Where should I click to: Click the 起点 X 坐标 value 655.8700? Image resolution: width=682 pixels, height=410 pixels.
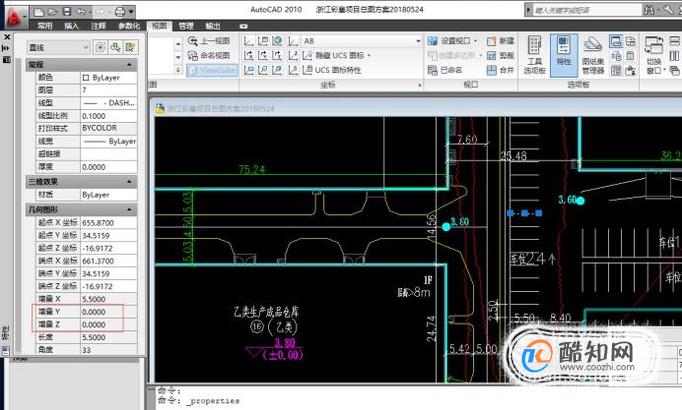coord(109,223)
